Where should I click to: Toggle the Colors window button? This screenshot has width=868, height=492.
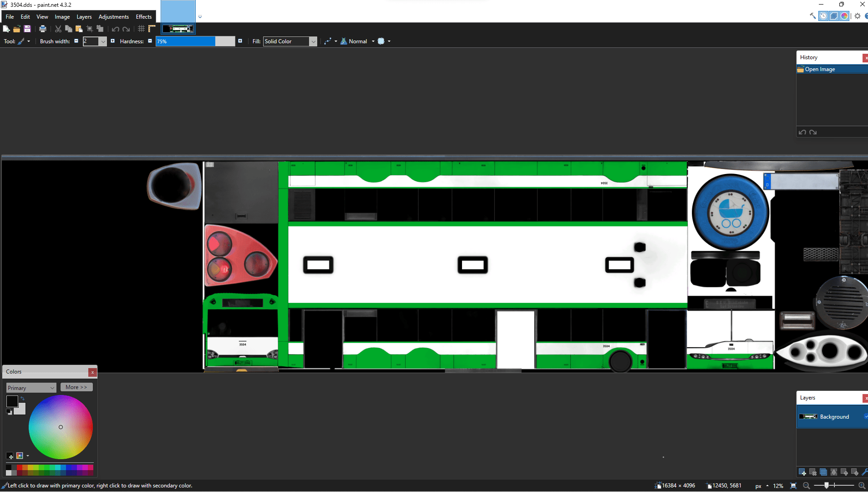[844, 16]
